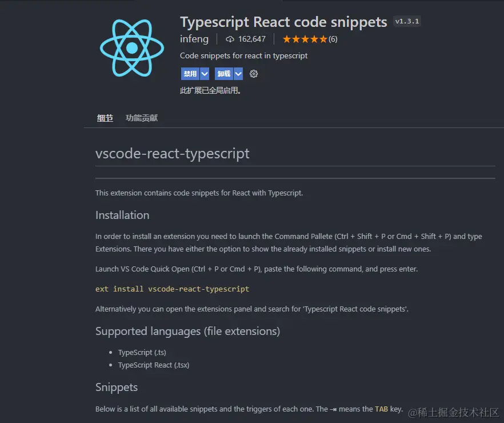Click the vscode-react-typescript heading
Viewport: 504px width, 423px height.
[x=173, y=153]
